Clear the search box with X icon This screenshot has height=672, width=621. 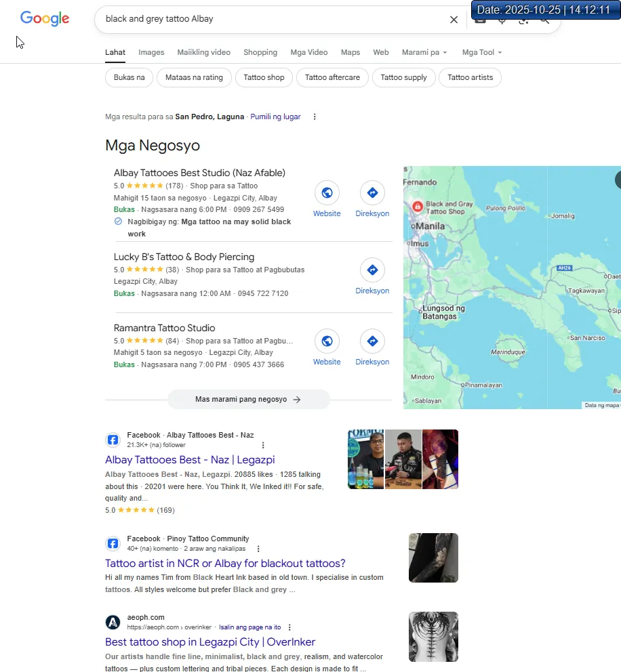pos(454,20)
